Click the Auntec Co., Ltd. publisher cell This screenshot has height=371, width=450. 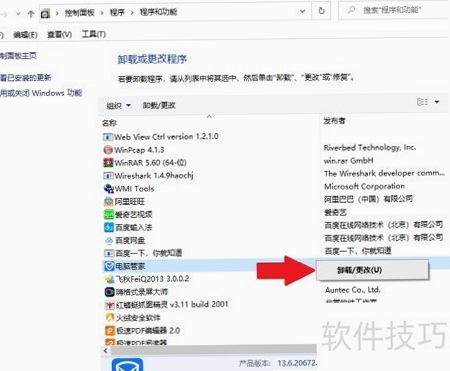click(353, 290)
